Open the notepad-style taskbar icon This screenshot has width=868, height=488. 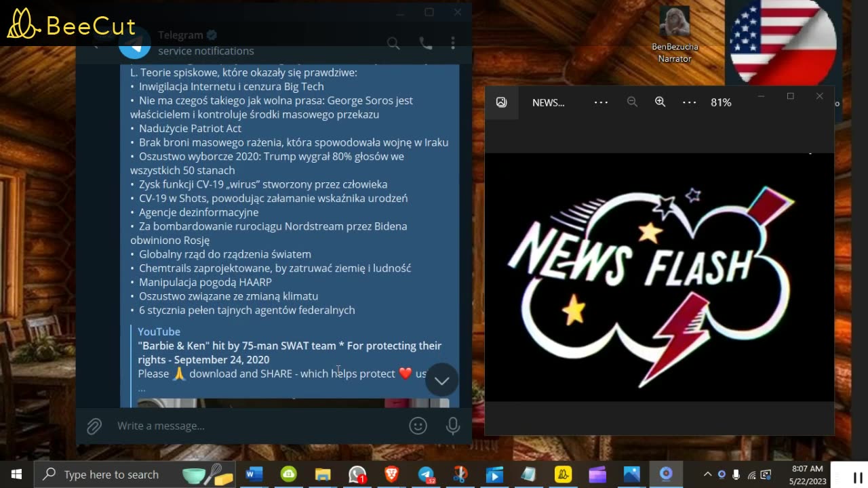[529, 474]
